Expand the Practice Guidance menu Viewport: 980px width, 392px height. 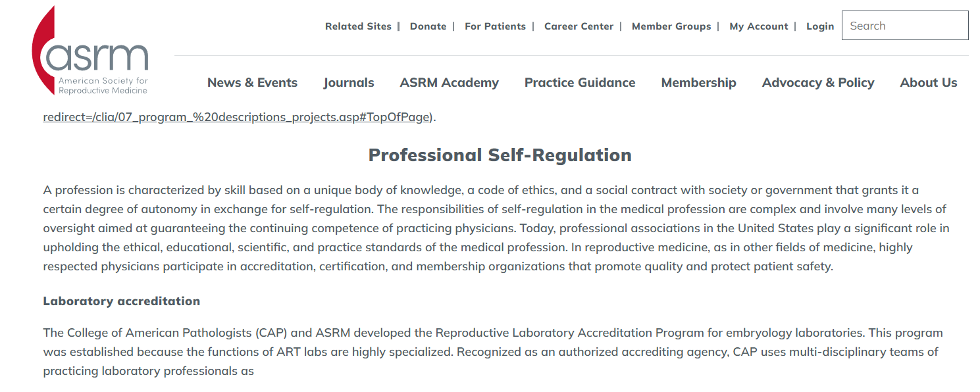(580, 83)
